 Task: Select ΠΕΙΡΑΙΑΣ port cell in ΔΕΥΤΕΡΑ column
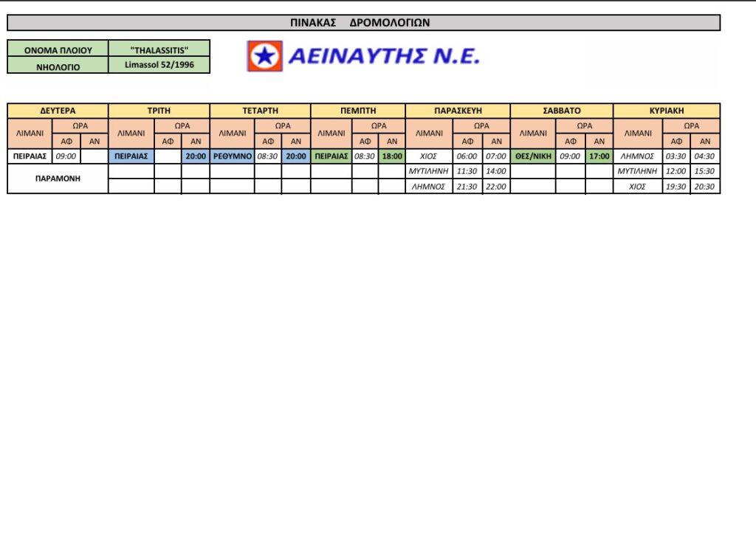pos(30,156)
